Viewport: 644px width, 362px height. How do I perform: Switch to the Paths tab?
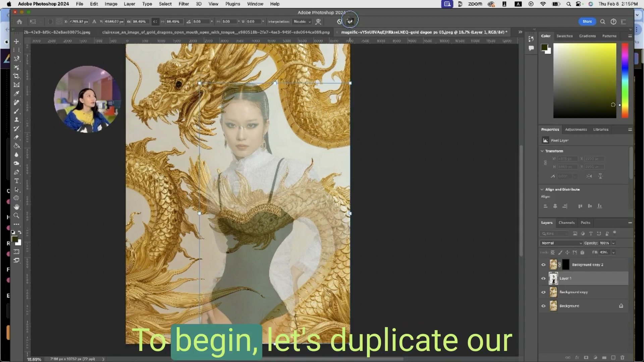coord(585,223)
